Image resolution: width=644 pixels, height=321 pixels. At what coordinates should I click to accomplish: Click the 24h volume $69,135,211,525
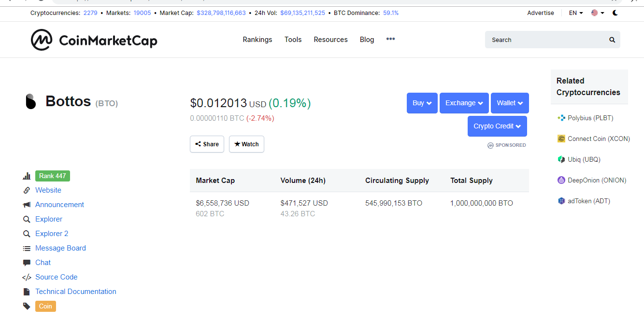tap(302, 13)
